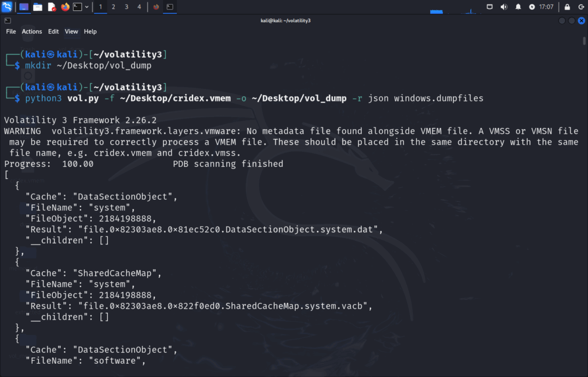Open the Edit menu

(53, 32)
